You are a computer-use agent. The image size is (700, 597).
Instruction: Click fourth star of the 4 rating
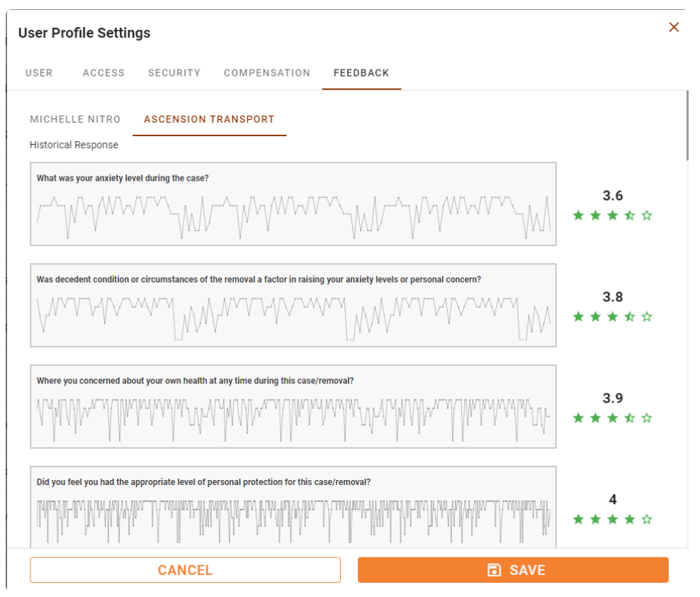pyautogui.click(x=629, y=520)
